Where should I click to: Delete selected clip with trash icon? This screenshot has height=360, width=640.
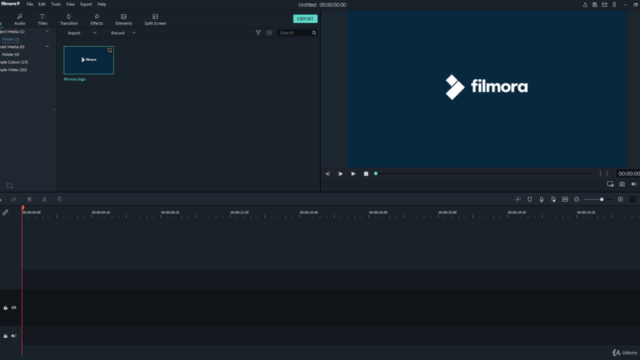pos(29,200)
